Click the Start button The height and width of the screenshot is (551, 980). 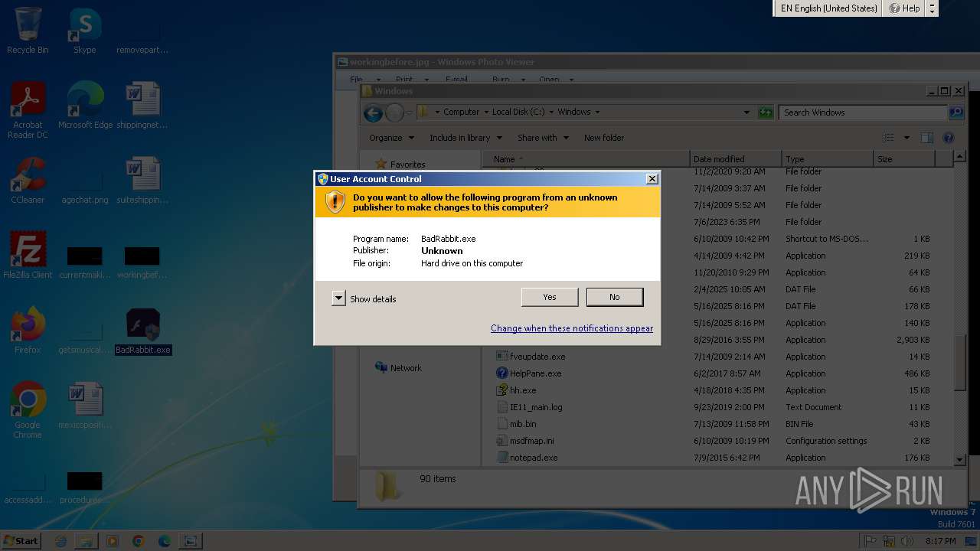pos(21,540)
